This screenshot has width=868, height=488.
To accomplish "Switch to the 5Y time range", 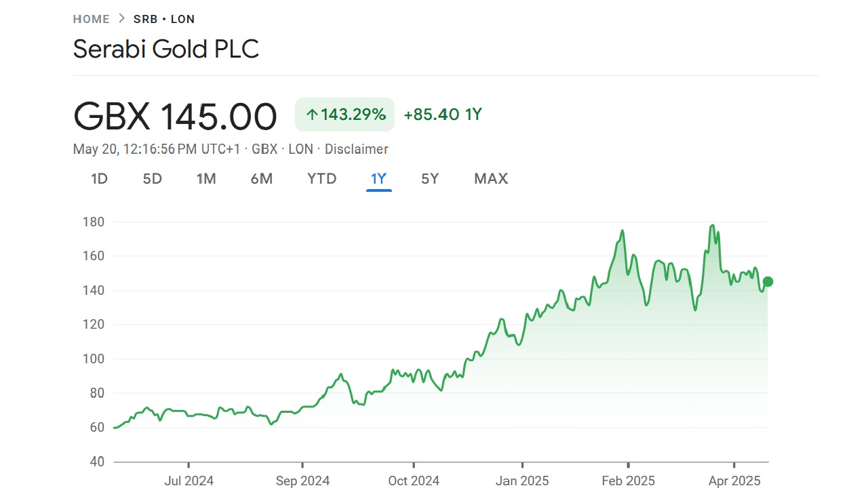I will point(429,178).
